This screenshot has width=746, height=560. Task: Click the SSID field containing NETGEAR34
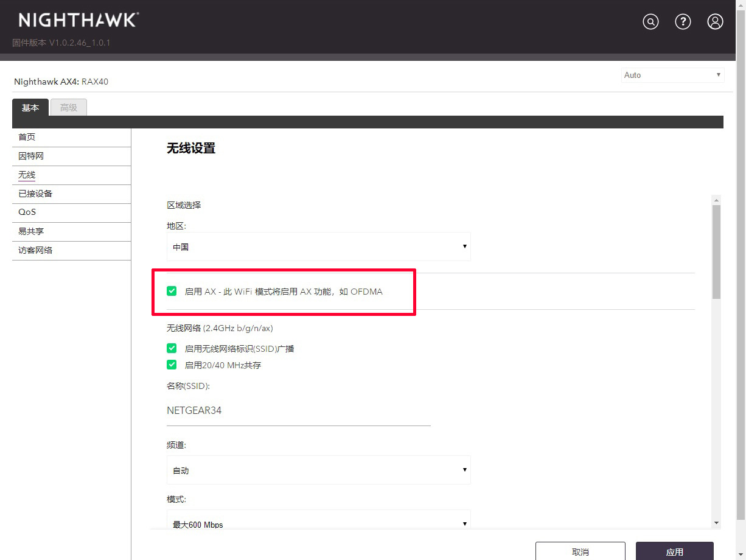(x=299, y=411)
